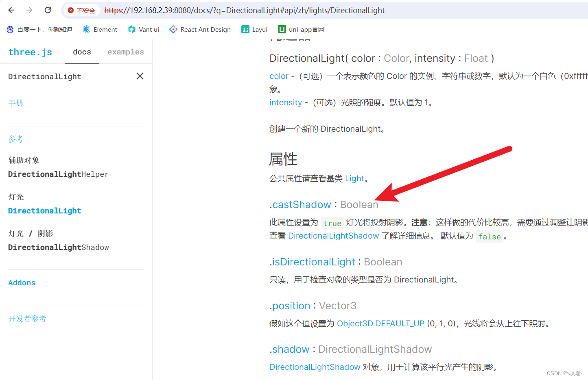Open the Element bookmark
This screenshot has height=380, width=588.
click(100, 29)
